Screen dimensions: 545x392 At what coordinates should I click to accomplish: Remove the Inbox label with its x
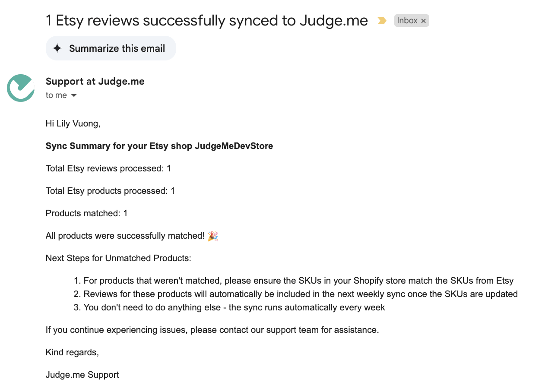click(x=424, y=21)
